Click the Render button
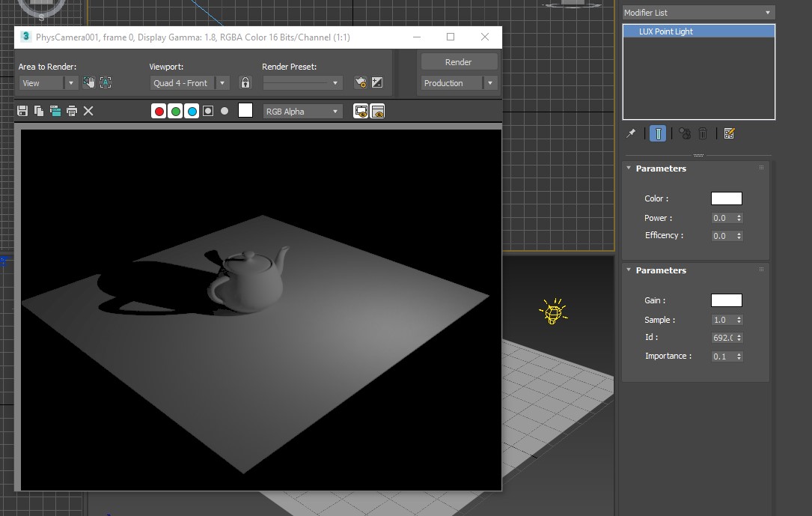 click(x=458, y=62)
